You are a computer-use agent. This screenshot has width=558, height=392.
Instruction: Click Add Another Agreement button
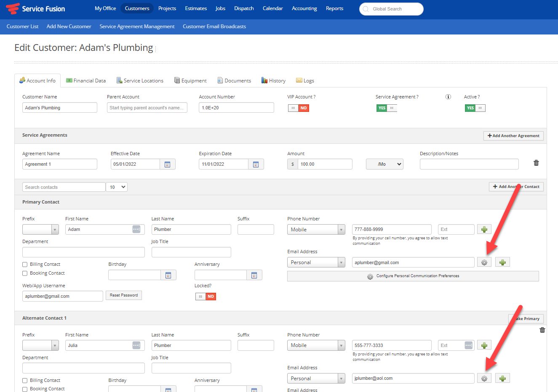coord(513,136)
